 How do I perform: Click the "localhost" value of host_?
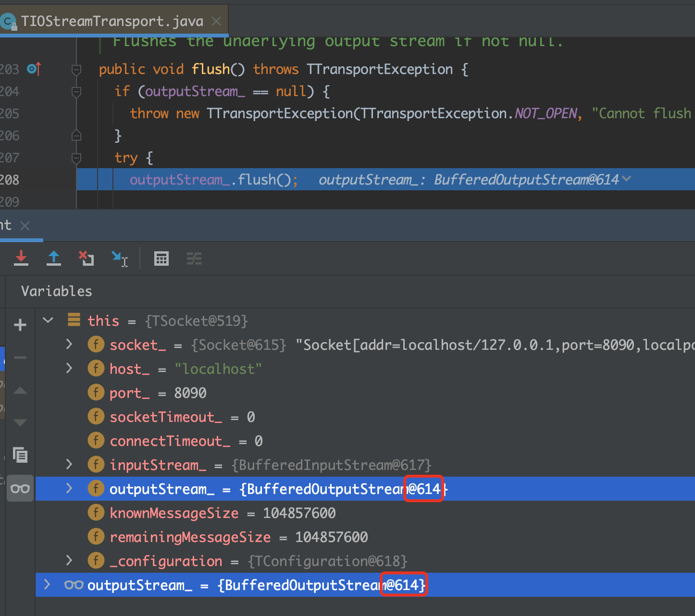[218, 369]
